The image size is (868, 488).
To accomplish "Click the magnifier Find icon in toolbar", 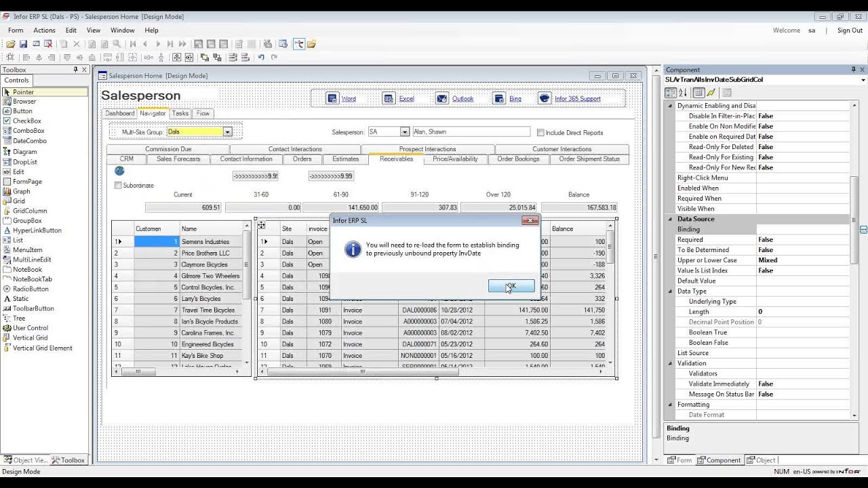I will (117, 44).
